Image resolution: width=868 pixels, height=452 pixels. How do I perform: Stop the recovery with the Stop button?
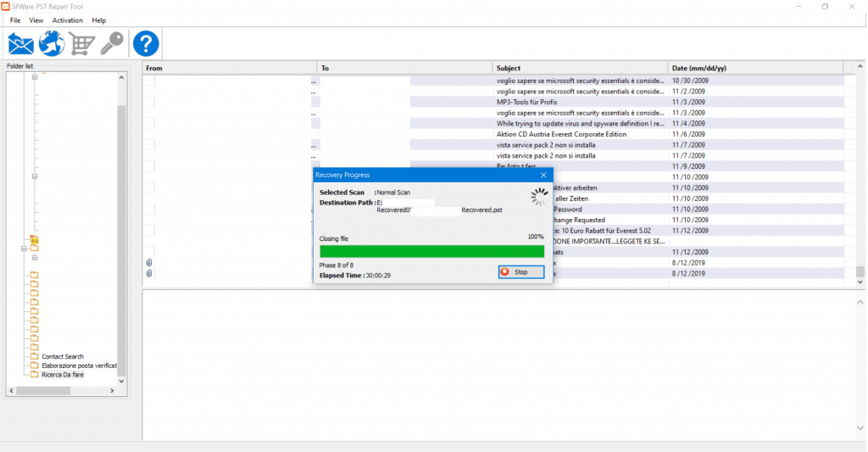[521, 272]
